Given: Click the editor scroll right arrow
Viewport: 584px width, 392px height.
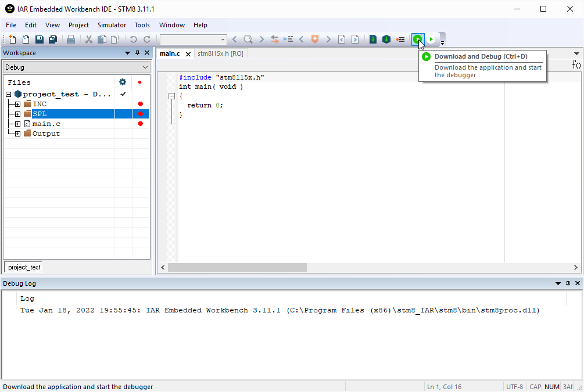Looking at the screenshot, I should tap(576, 267).
